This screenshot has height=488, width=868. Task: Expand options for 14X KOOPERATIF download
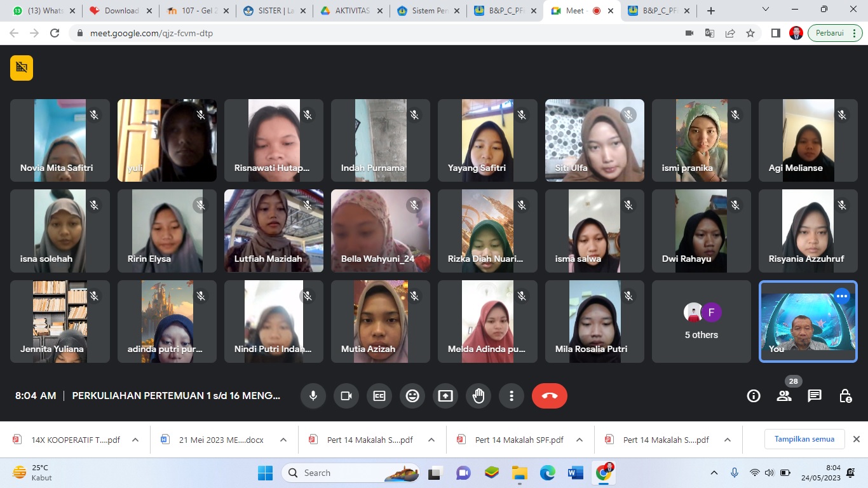point(135,440)
